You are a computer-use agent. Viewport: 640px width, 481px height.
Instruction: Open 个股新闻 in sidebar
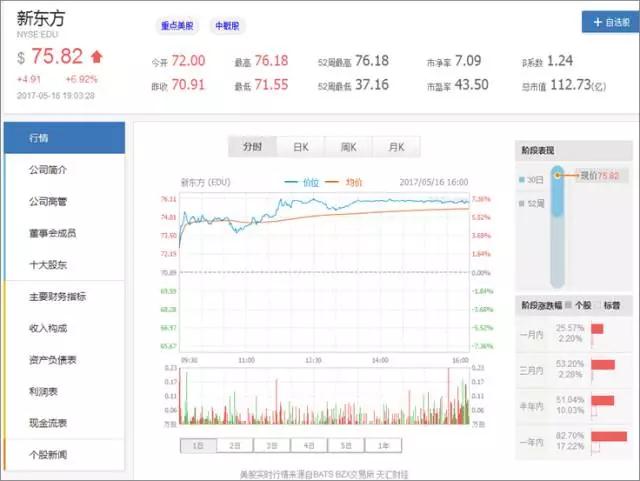pyautogui.click(x=64, y=454)
